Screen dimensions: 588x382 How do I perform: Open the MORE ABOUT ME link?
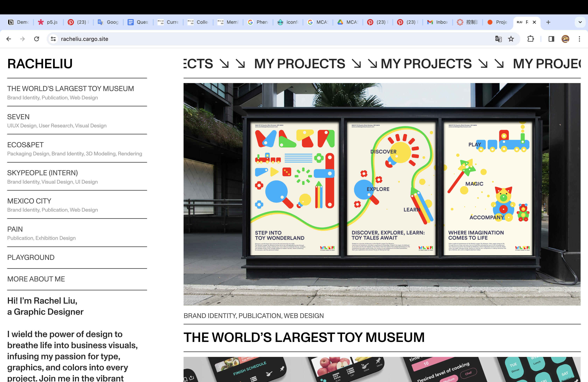[x=36, y=279]
